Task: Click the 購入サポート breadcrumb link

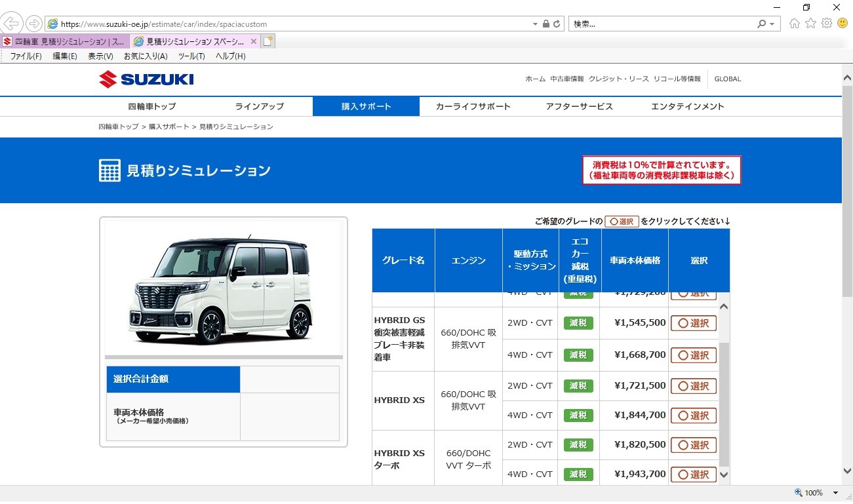Action: tap(169, 126)
